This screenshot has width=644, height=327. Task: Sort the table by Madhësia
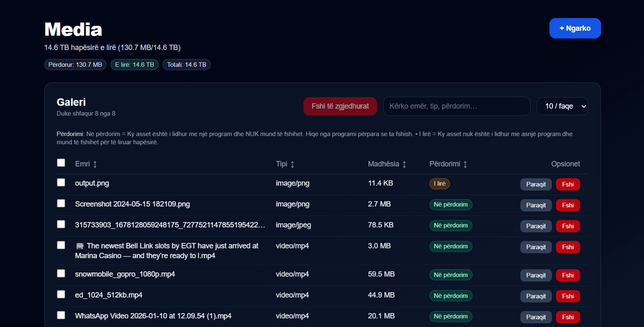tap(387, 164)
